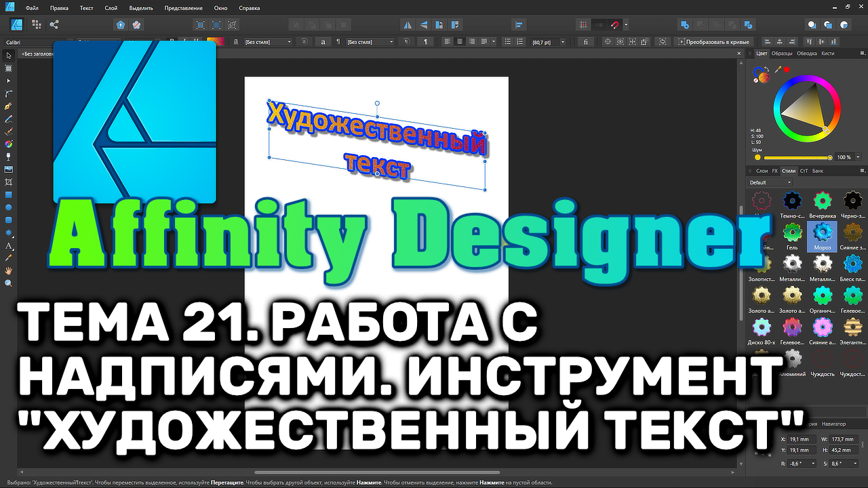Switch to the Навигатор tab
This screenshot has width=868, height=488.
click(x=833, y=424)
